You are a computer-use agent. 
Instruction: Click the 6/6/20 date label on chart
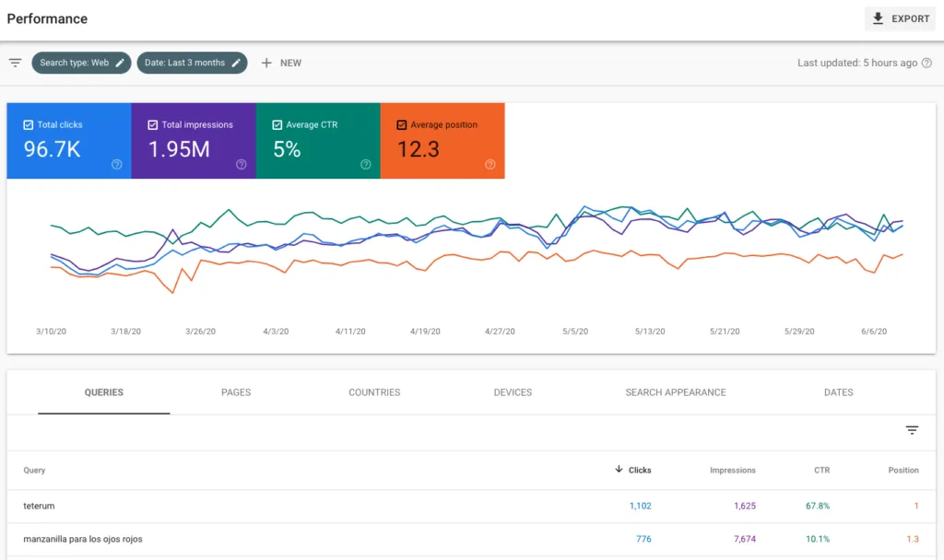[x=874, y=332]
